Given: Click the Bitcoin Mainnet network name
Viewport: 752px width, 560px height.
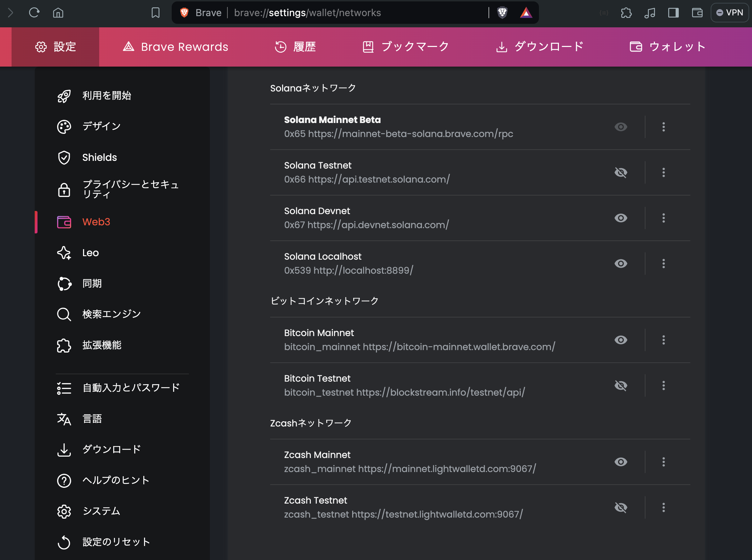Looking at the screenshot, I should 319,333.
